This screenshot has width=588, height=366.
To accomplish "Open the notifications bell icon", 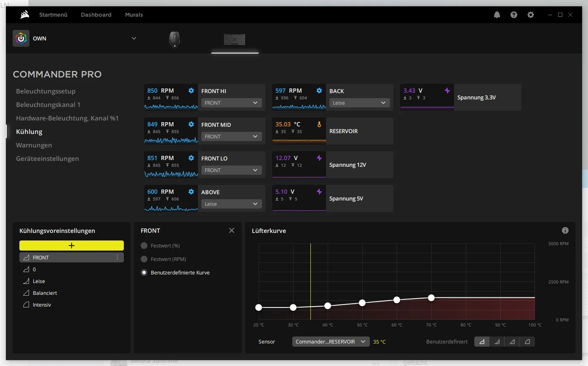I will [497, 15].
